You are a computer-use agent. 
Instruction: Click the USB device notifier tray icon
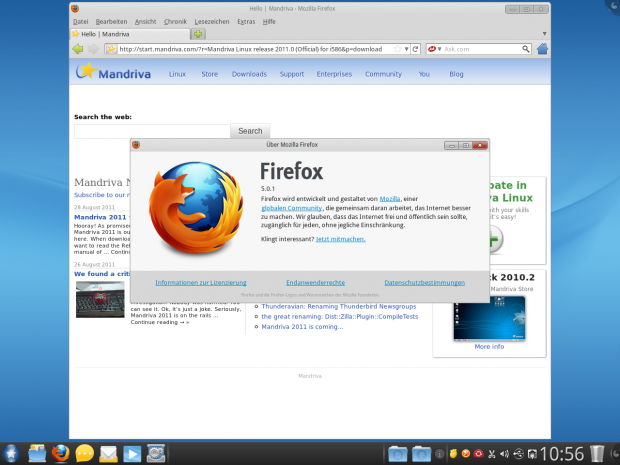(518, 454)
